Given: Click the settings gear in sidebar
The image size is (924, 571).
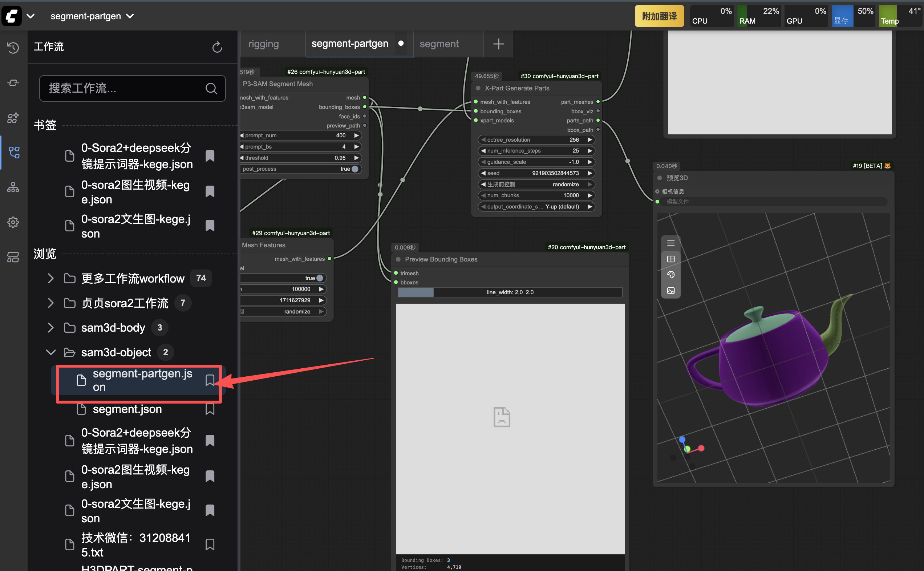Looking at the screenshot, I should point(13,222).
